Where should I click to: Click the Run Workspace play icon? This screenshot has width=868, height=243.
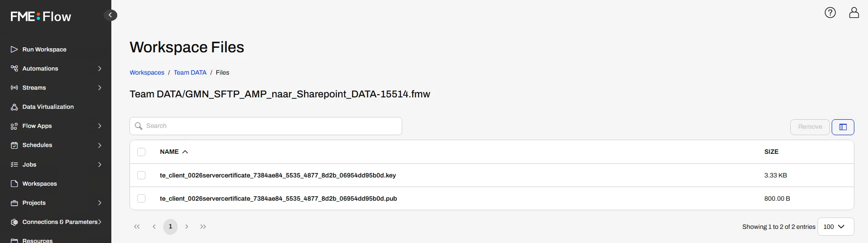pos(15,49)
